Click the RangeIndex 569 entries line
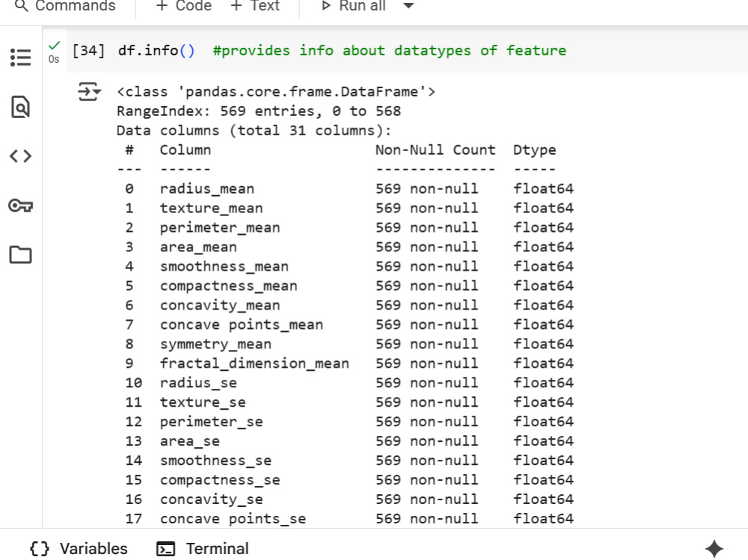Screen dimensions: 748x560 pos(259,111)
